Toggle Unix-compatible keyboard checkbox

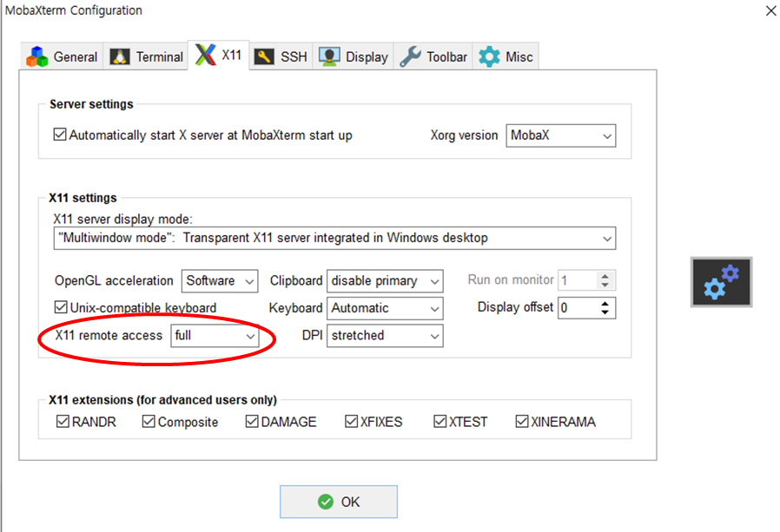pos(61,307)
